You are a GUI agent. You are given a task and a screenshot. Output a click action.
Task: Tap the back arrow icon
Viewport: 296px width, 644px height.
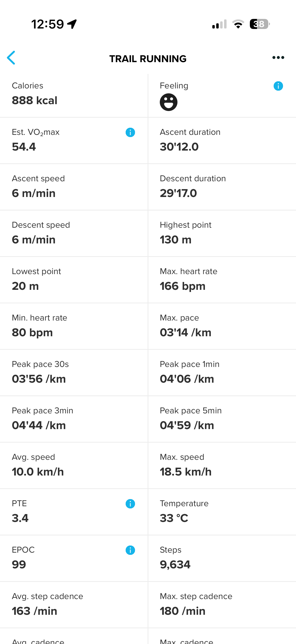pyautogui.click(x=11, y=58)
